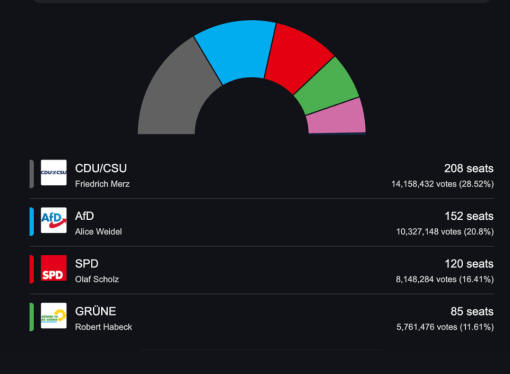Viewport: 510px width, 374px height.
Task: Open candidate Friedrich Merz
Action: (x=102, y=184)
